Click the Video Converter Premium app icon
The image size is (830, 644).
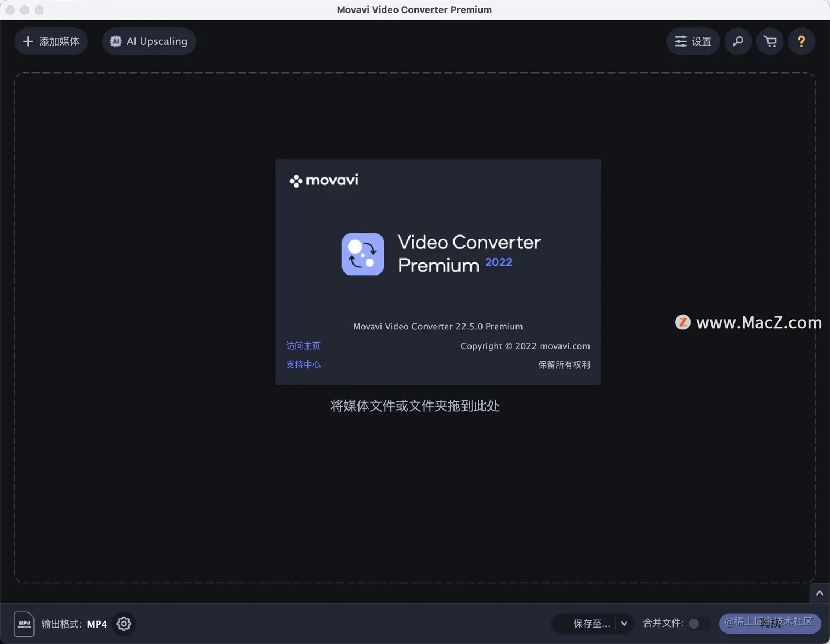pyautogui.click(x=362, y=254)
